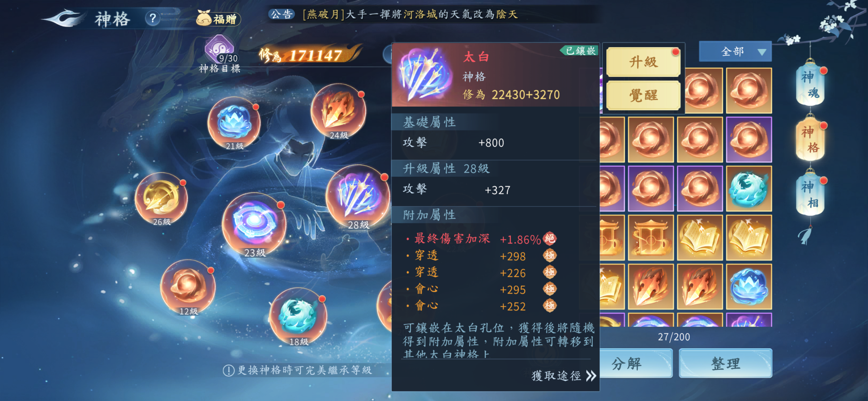Expand 獲取途徑 acquisition sources

point(563,375)
